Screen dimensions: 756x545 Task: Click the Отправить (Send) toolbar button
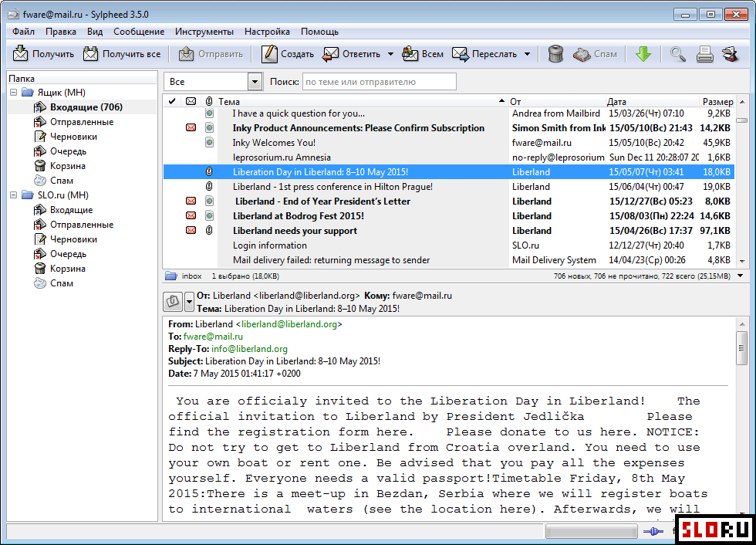tap(211, 54)
